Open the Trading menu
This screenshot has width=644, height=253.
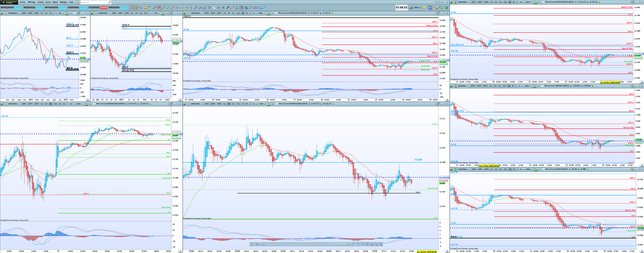pyautogui.click(x=40, y=2)
